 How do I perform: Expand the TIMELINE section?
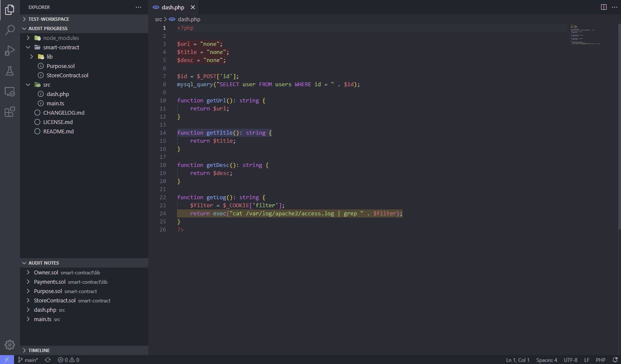pyautogui.click(x=39, y=350)
